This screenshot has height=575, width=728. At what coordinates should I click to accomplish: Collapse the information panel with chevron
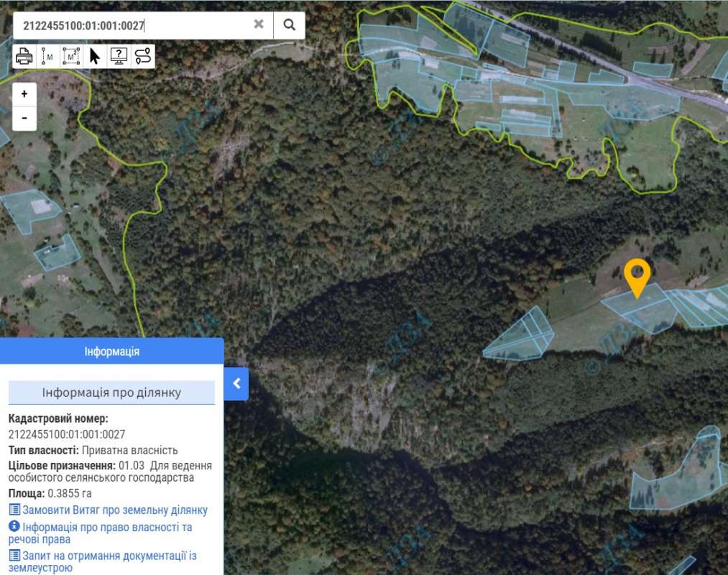(236, 384)
